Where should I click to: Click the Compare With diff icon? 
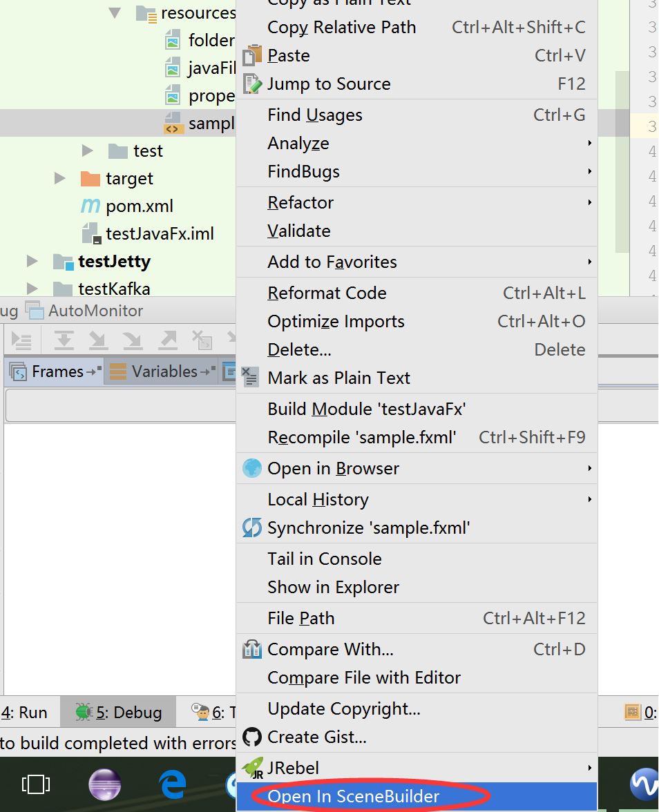click(x=252, y=649)
